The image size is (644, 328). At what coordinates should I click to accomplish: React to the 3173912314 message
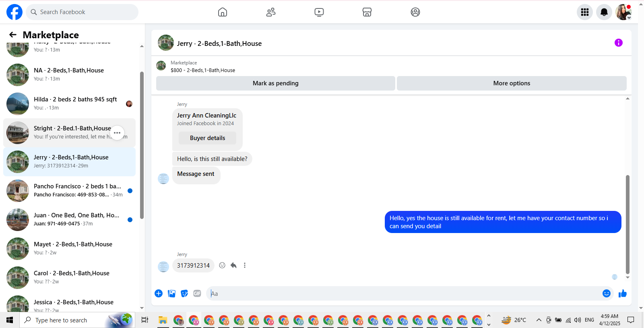(x=222, y=265)
